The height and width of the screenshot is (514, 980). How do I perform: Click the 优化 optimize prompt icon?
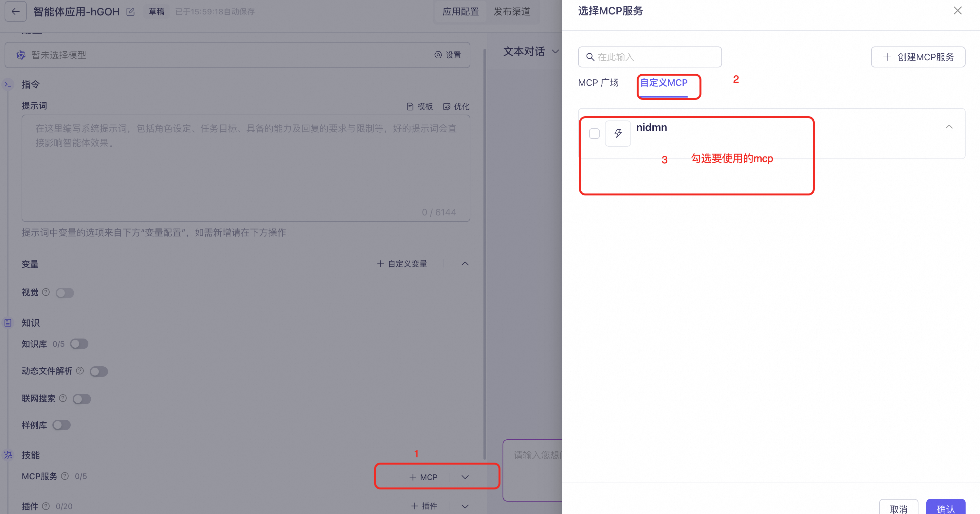click(447, 106)
